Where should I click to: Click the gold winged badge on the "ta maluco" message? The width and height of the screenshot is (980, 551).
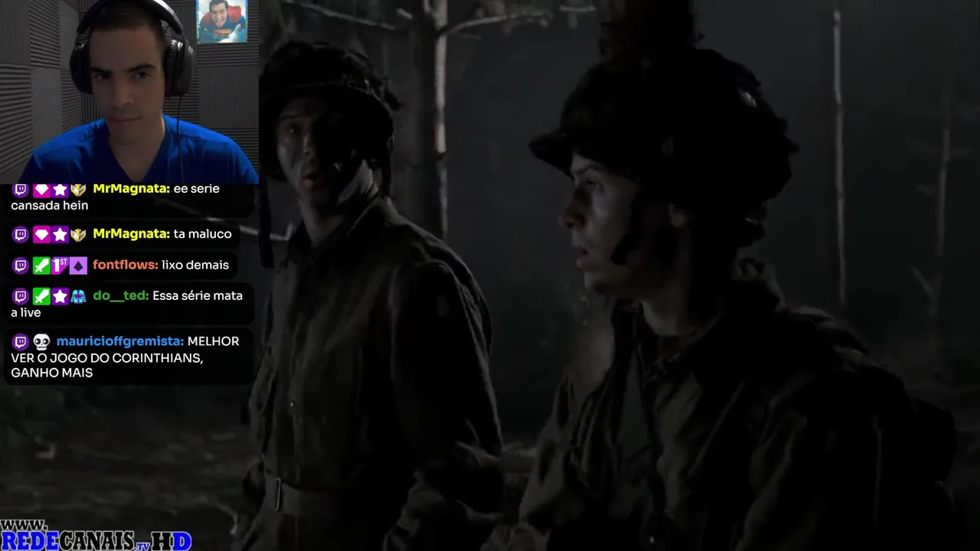(x=78, y=234)
